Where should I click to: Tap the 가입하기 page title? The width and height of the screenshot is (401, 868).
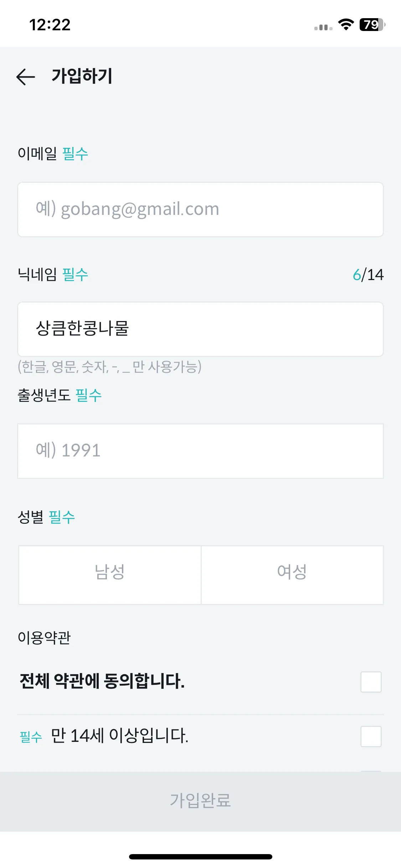tap(82, 76)
